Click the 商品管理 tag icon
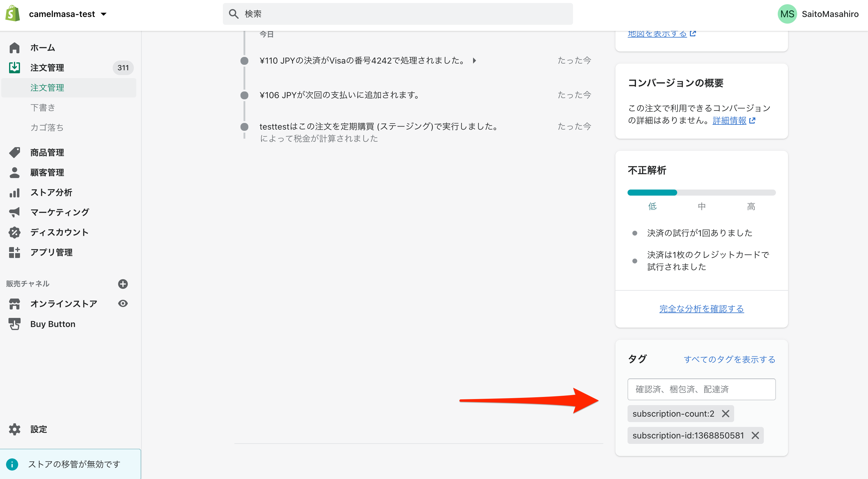Viewport: 868px width, 479px height. click(x=15, y=153)
